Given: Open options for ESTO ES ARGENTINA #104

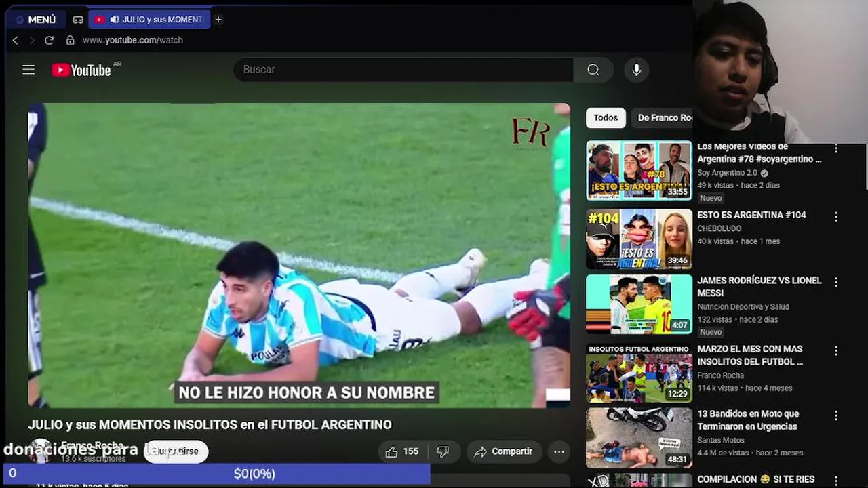Looking at the screenshot, I should (x=836, y=217).
